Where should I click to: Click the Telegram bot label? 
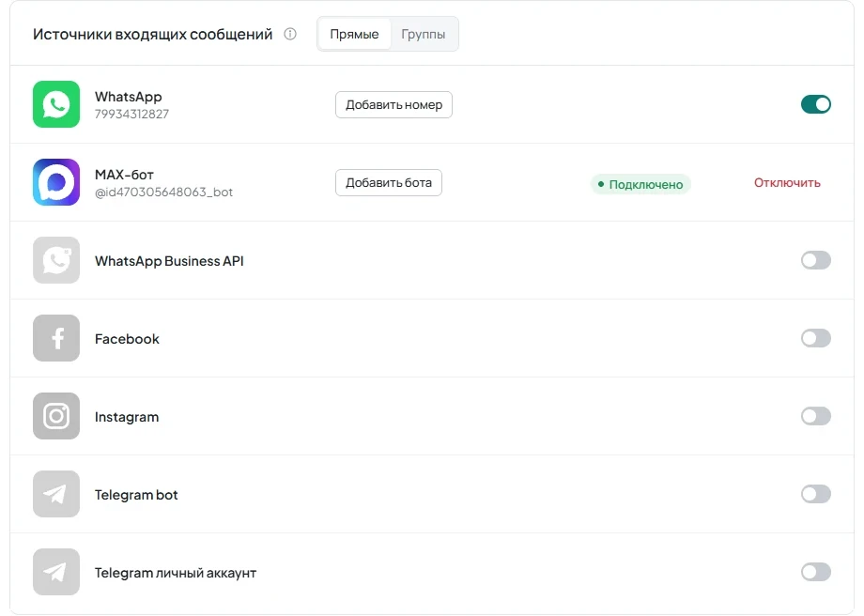[x=136, y=495]
